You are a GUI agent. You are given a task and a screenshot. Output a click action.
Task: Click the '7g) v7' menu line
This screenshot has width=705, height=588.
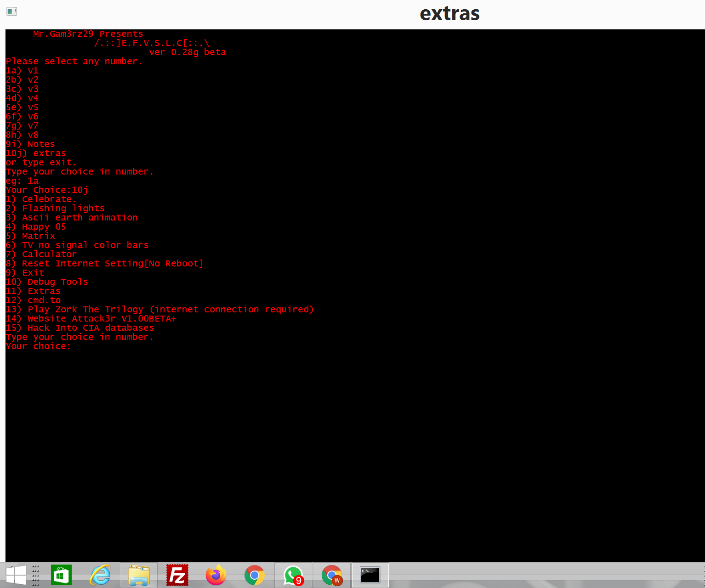(22, 126)
